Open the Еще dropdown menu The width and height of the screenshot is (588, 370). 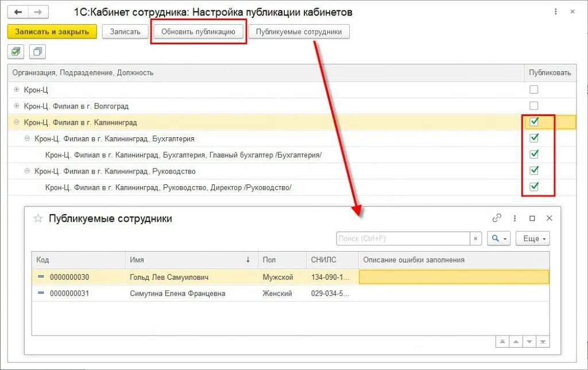pos(531,238)
